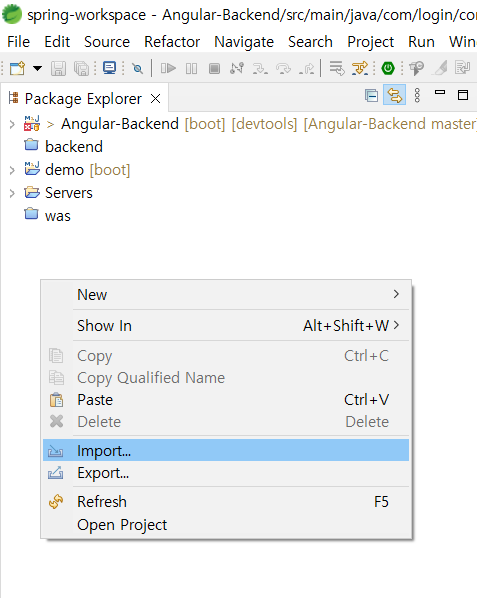Choose Refresh in the context menu
Image resolution: width=477 pixels, height=598 pixels.
[226, 502]
